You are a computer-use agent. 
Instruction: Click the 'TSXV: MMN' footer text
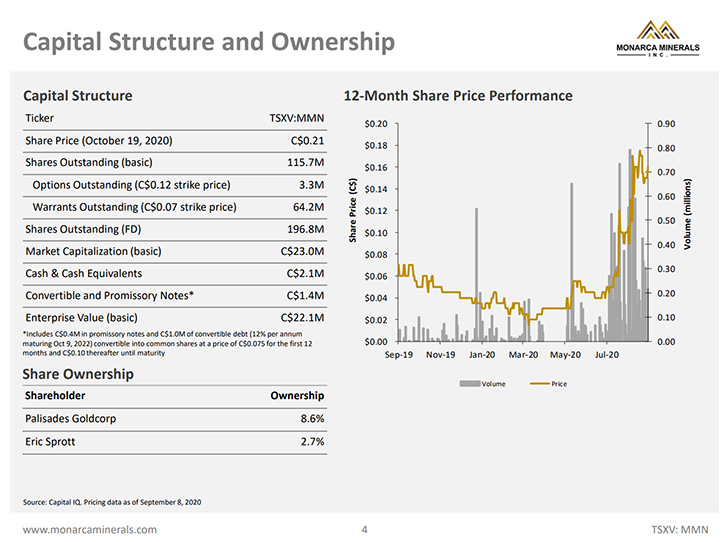click(x=680, y=530)
